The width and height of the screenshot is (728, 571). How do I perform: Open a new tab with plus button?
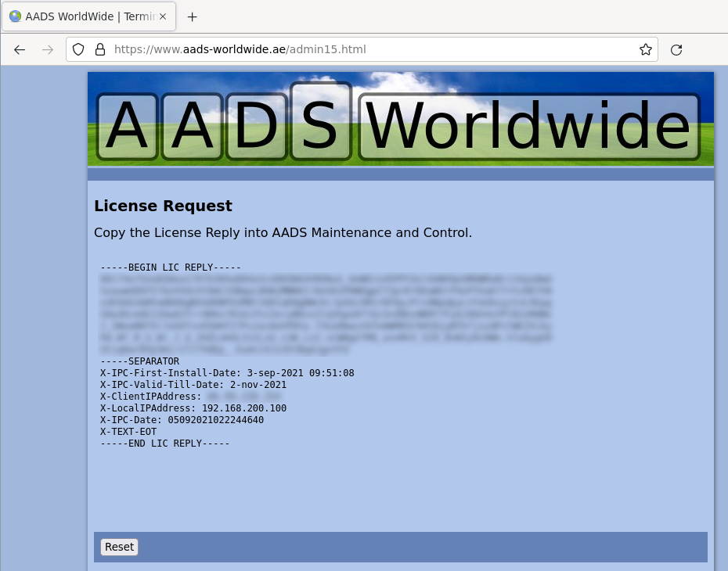click(x=192, y=16)
